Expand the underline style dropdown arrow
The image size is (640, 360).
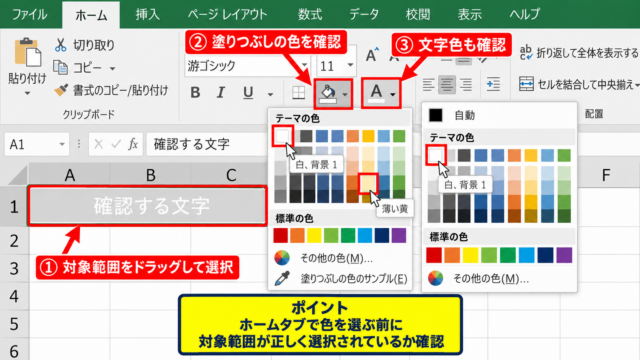(270, 94)
